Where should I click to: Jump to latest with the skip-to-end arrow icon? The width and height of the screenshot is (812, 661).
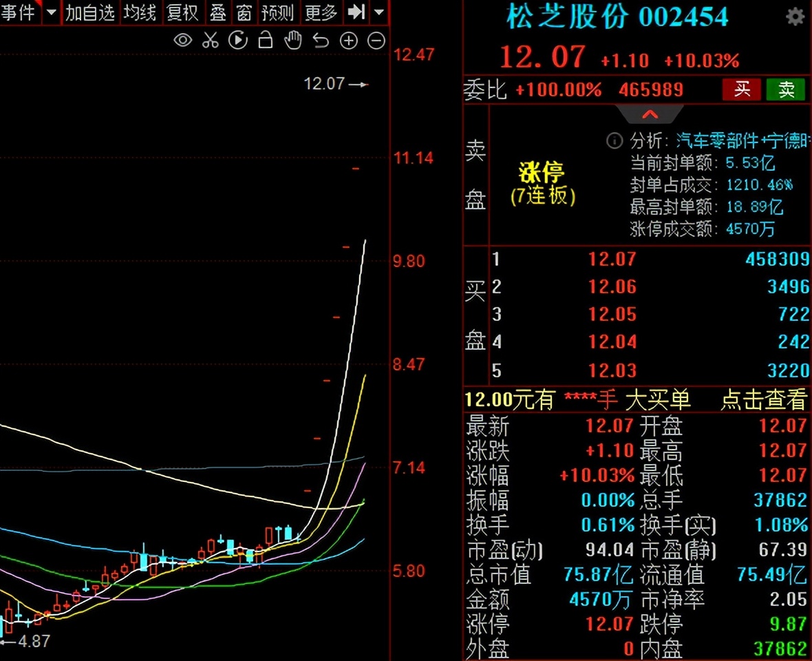tap(356, 12)
